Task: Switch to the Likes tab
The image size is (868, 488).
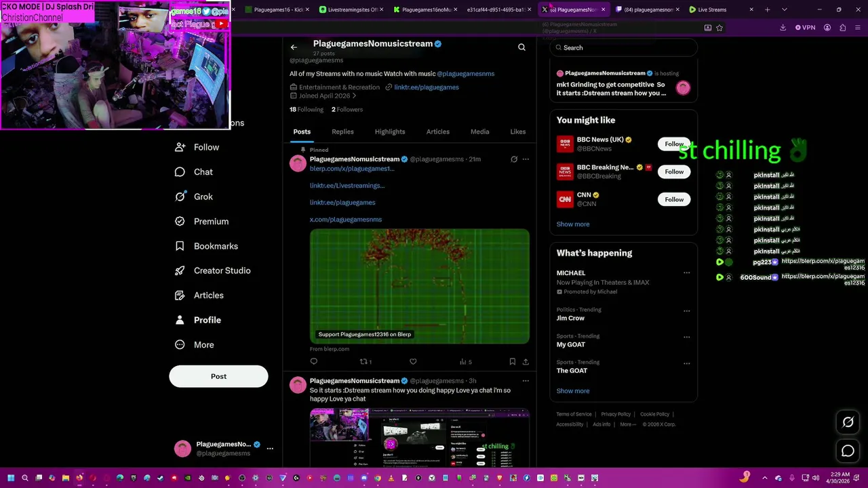Action: [517, 131]
